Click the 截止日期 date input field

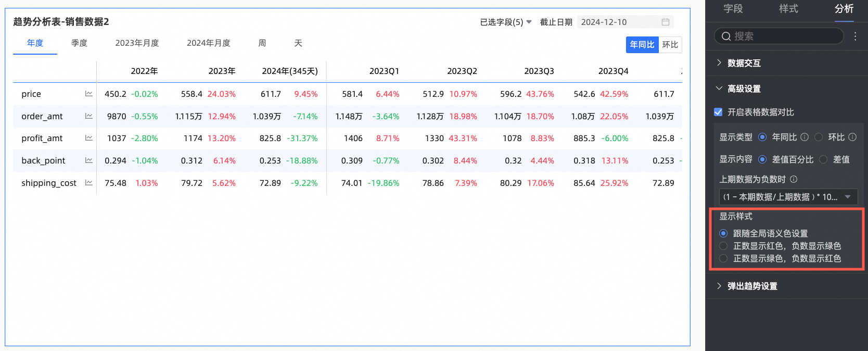point(626,22)
